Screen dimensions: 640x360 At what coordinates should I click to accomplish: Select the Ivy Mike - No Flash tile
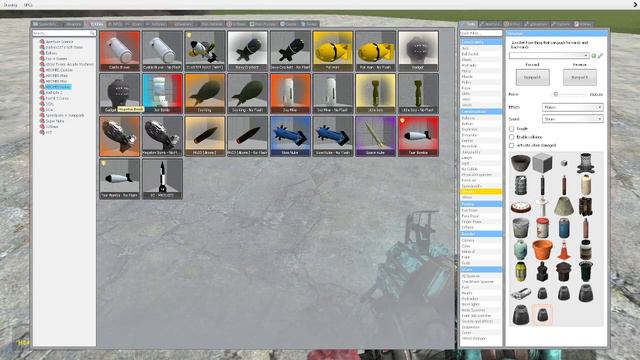pos(333,93)
